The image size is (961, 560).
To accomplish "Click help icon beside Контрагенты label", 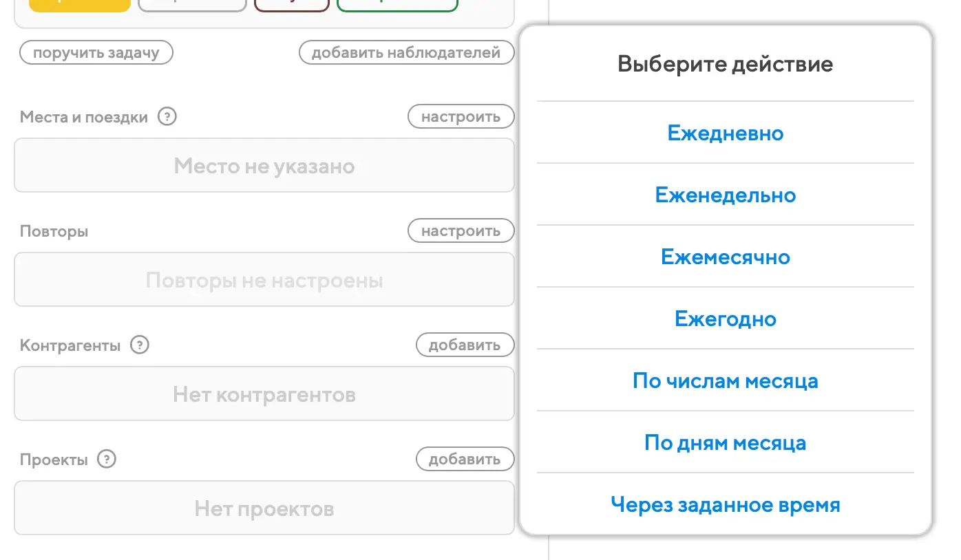I will coord(140,345).
